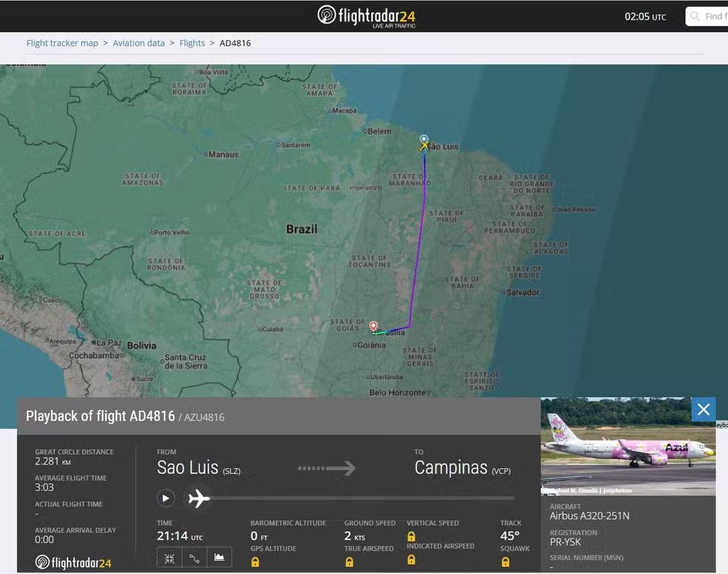728x574 pixels.
Task: Go to the Flights breadcrumb link
Action: 192,43
